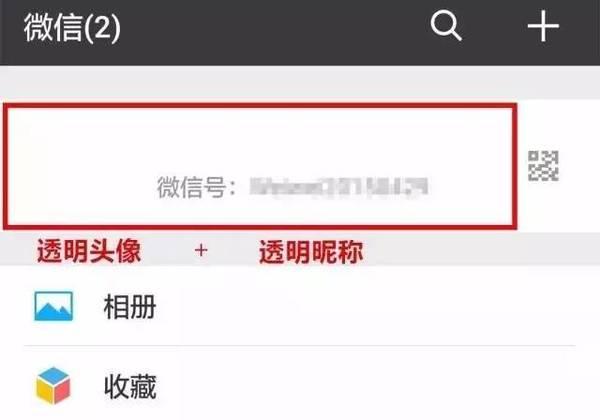Viewport: 600px width, 420px height.
Task: Tap the plus icon in the header
Action: click(543, 26)
